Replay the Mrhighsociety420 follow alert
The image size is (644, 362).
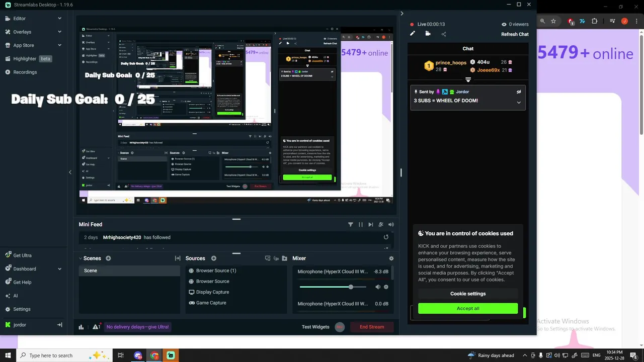386,237
